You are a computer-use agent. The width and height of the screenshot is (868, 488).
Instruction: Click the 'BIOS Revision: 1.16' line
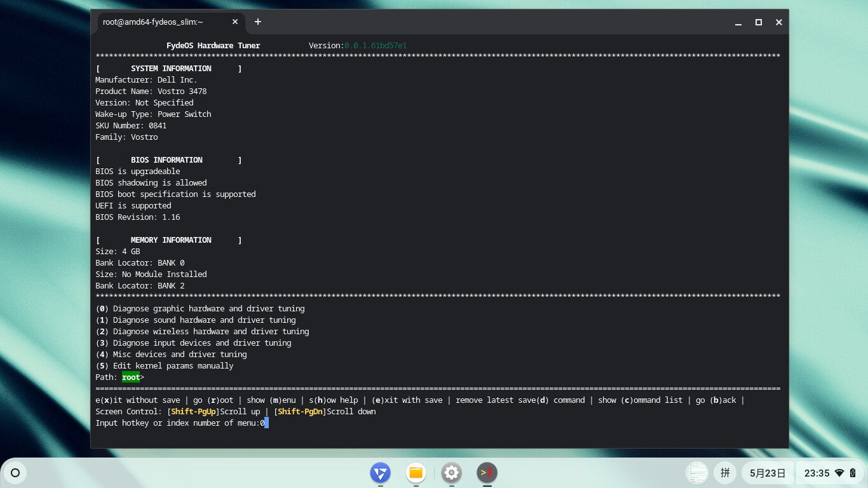138,217
